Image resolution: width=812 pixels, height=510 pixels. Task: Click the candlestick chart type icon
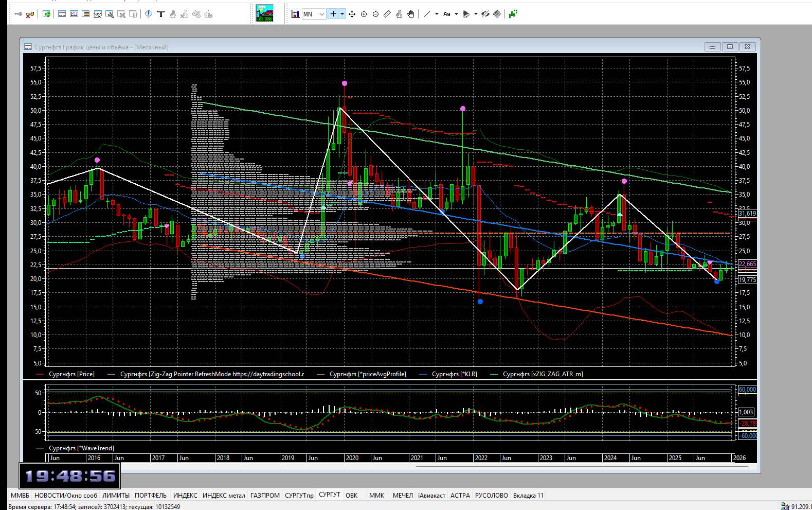[x=295, y=14]
